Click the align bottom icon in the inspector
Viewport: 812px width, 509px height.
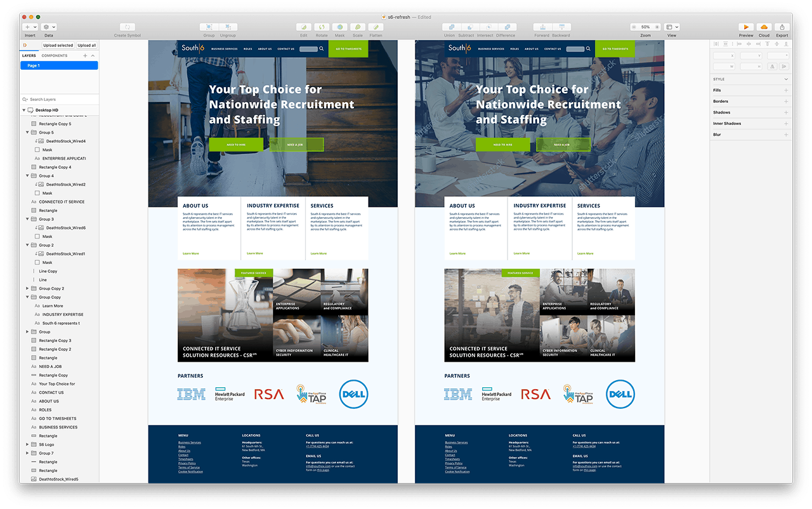[x=786, y=44]
